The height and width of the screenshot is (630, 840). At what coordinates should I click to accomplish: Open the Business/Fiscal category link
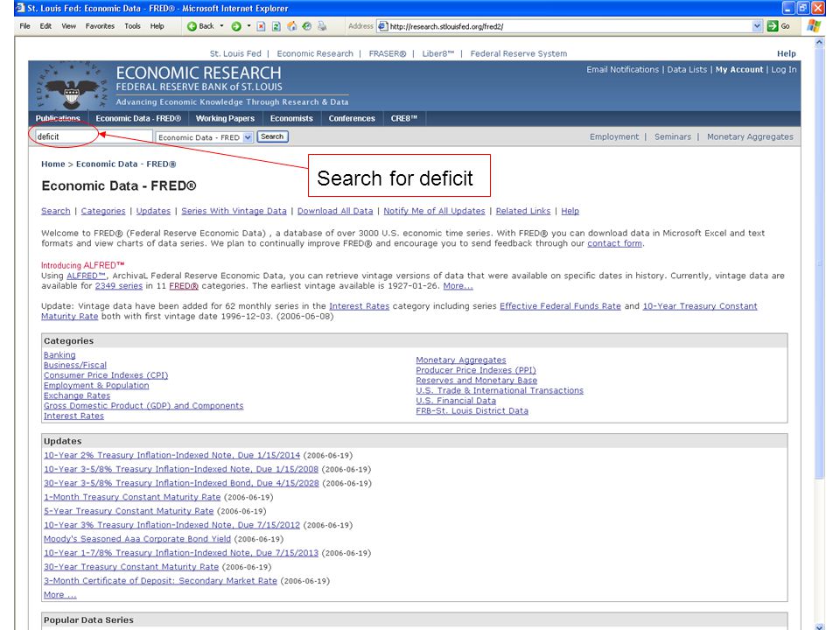(x=75, y=366)
